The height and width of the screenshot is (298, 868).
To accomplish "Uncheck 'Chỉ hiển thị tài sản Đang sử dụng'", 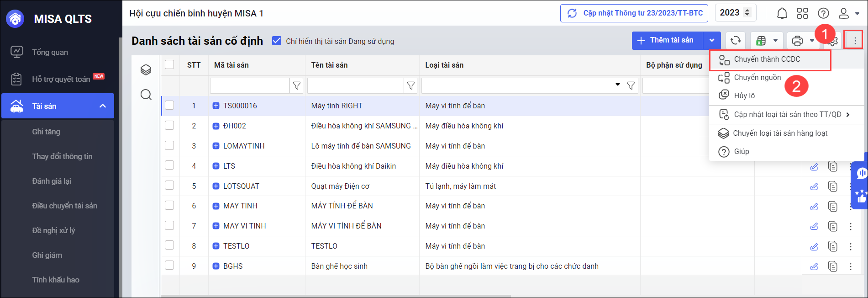I will point(277,41).
